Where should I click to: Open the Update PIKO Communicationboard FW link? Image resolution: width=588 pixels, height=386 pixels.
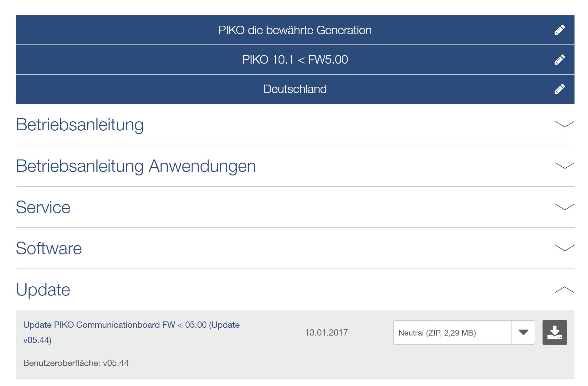(131, 332)
